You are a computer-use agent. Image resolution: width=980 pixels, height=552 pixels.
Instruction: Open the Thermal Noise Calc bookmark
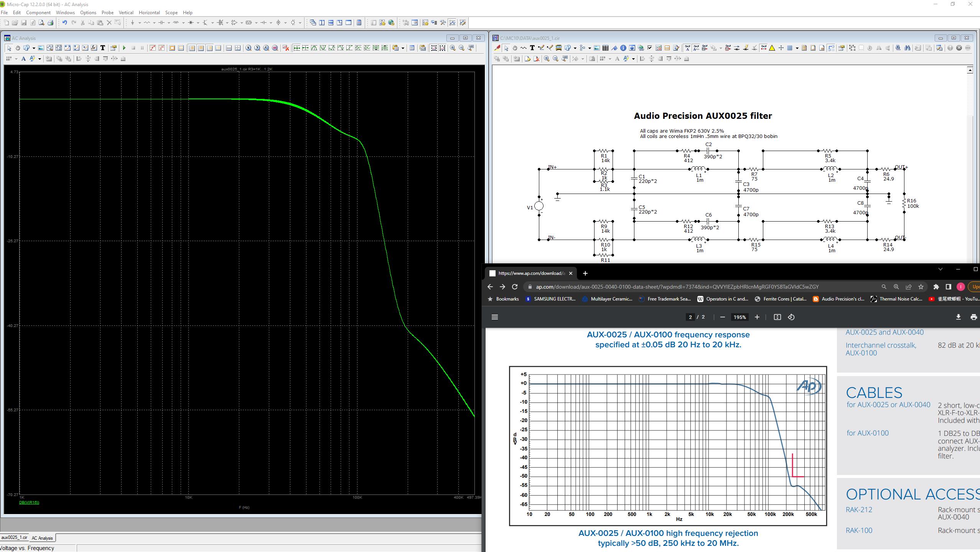pos(897,299)
